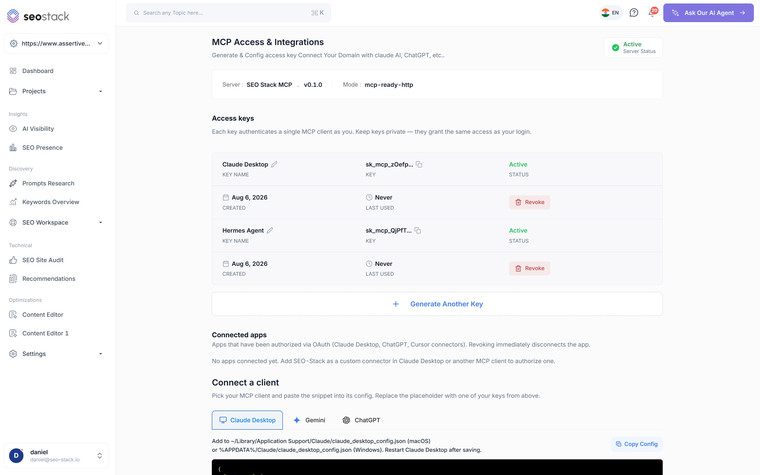
Task: Expand the SEO Workspace menu arrow
Action: [x=101, y=222]
